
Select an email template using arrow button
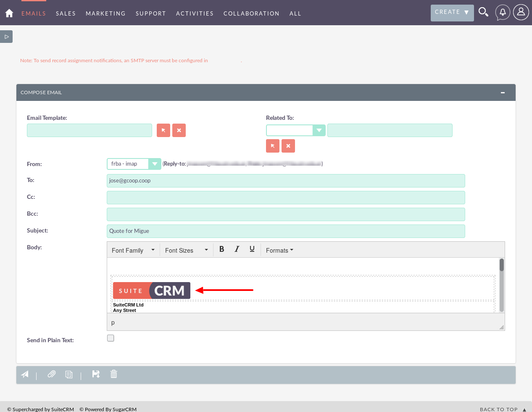tap(163, 130)
